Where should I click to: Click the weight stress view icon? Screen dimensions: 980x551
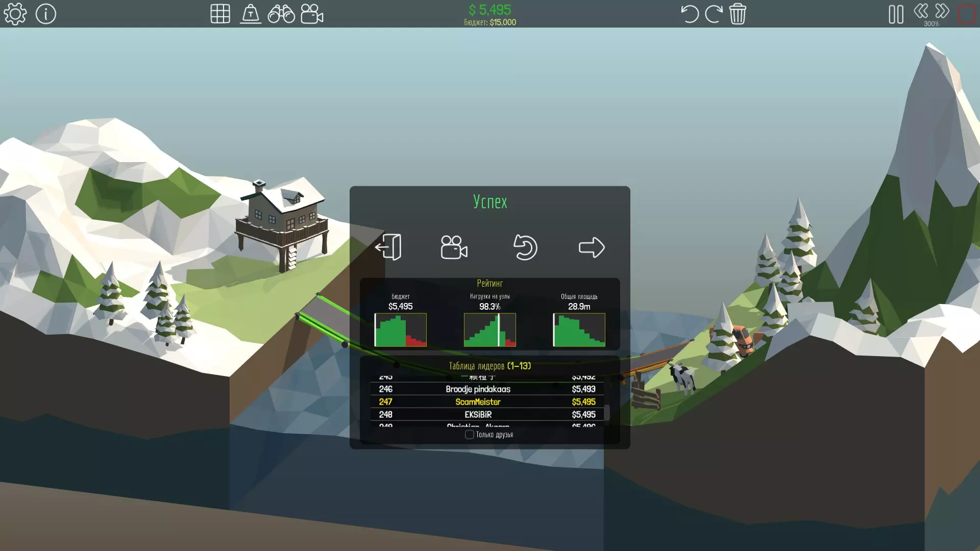pyautogui.click(x=251, y=14)
